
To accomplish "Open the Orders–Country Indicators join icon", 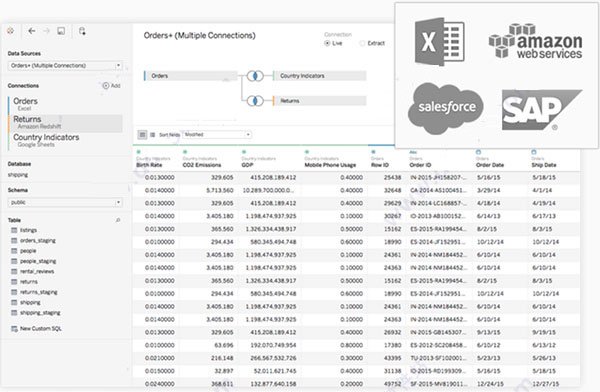I will (255, 76).
